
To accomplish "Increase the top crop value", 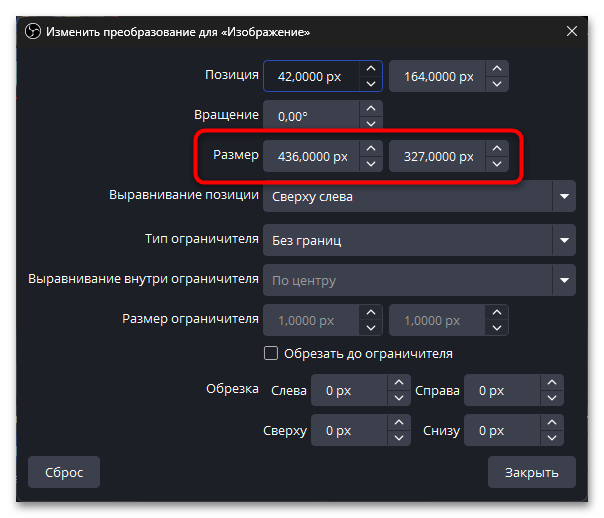I will (399, 422).
